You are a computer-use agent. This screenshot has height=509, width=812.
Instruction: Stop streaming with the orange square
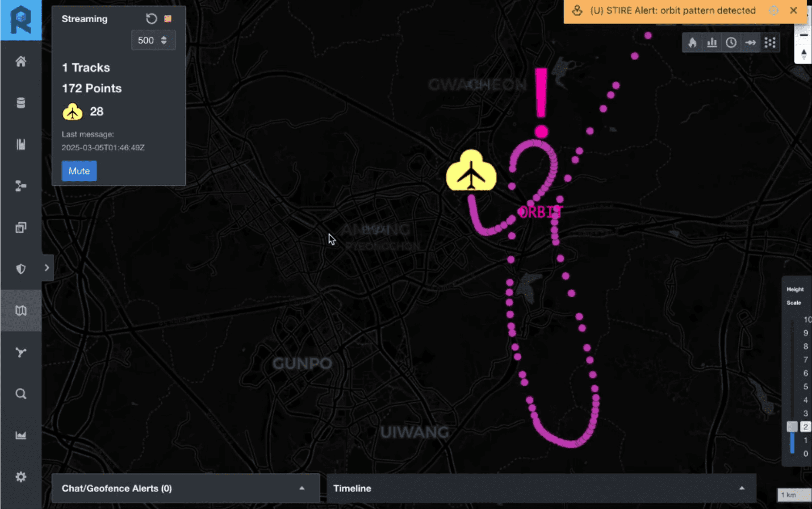coord(168,19)
